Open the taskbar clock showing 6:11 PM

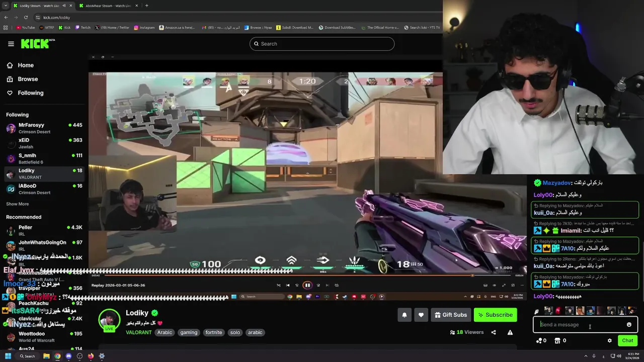click(631, 356)
